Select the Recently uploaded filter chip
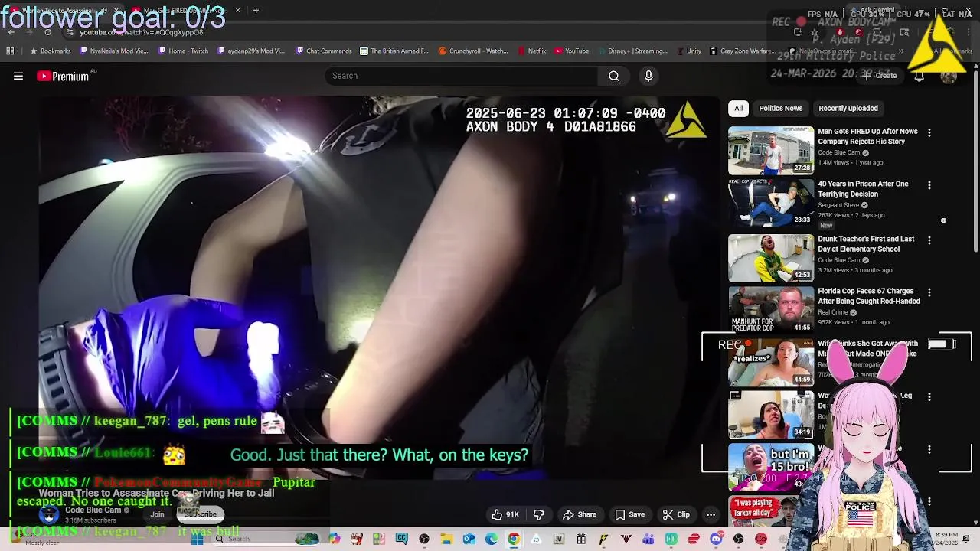The image size is (980, 551). pyautogui.click(x=848, y=108)
